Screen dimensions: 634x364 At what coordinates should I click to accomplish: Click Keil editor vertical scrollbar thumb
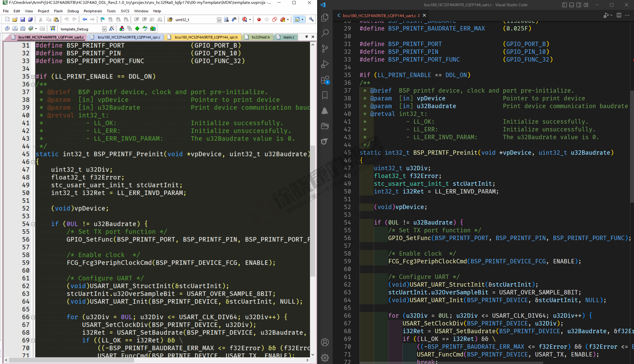tap(312, 211)
